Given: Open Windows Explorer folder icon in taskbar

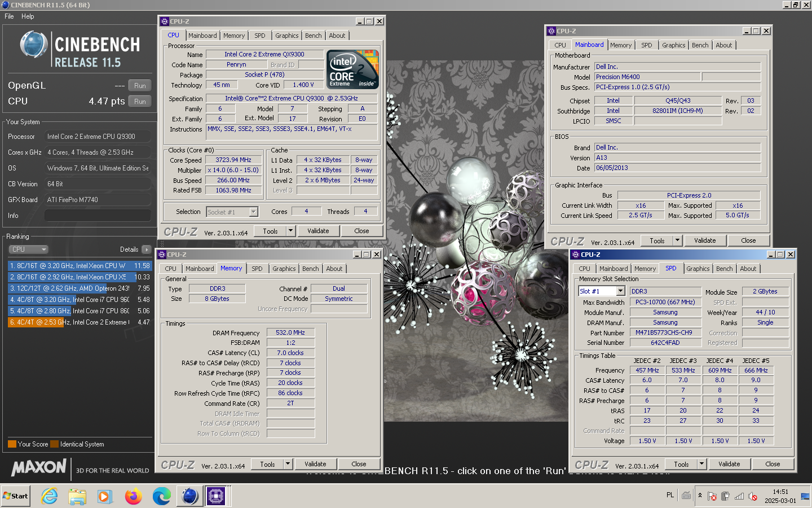Looking at the screenshot, I should coord(77,497).
